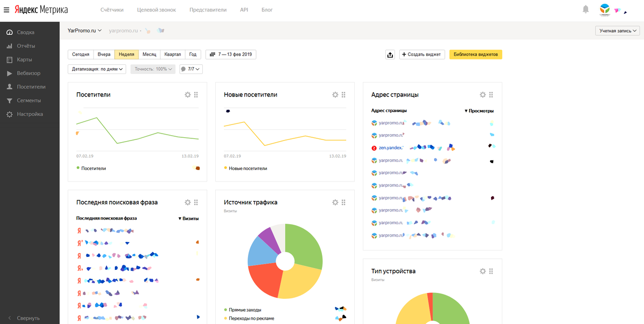This screenshot has width=644, height=324.
Task: Click the Сегменты funnel icon
Action: 9,100
